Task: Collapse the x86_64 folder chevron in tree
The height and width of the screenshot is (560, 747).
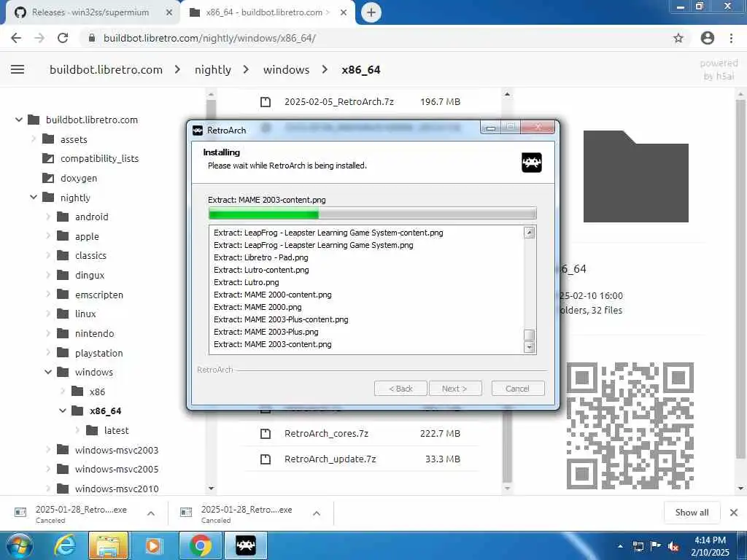Action: (x=63, y=411)
